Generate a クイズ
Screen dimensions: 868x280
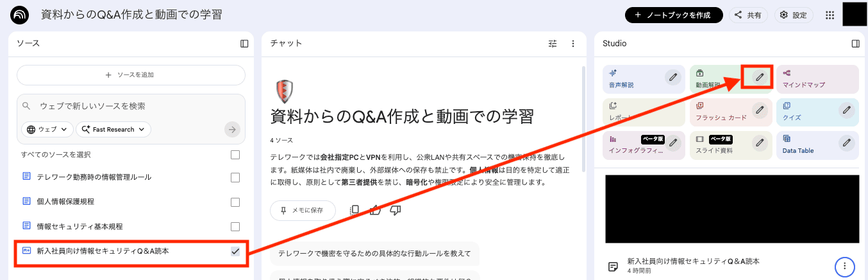coord(817,112)
